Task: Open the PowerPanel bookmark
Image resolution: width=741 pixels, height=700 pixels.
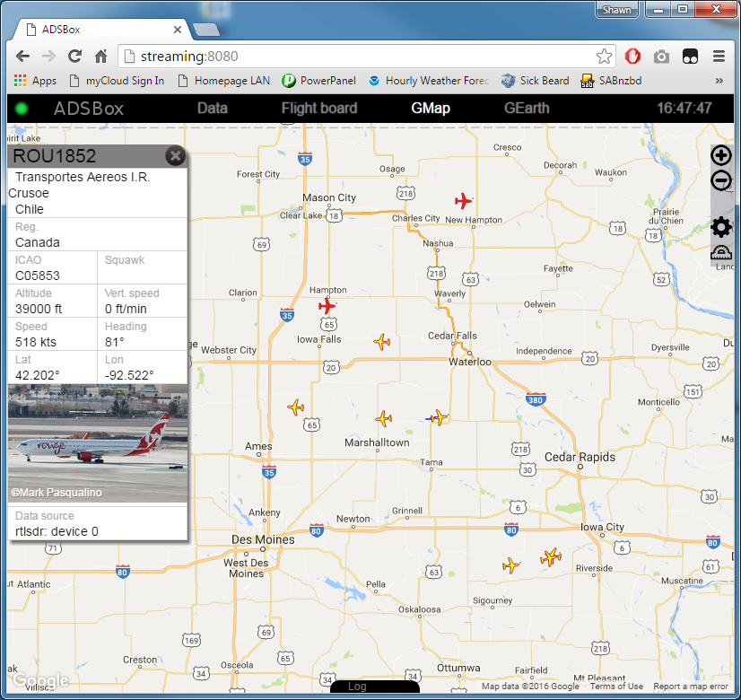Action: (x=318, y=81)
